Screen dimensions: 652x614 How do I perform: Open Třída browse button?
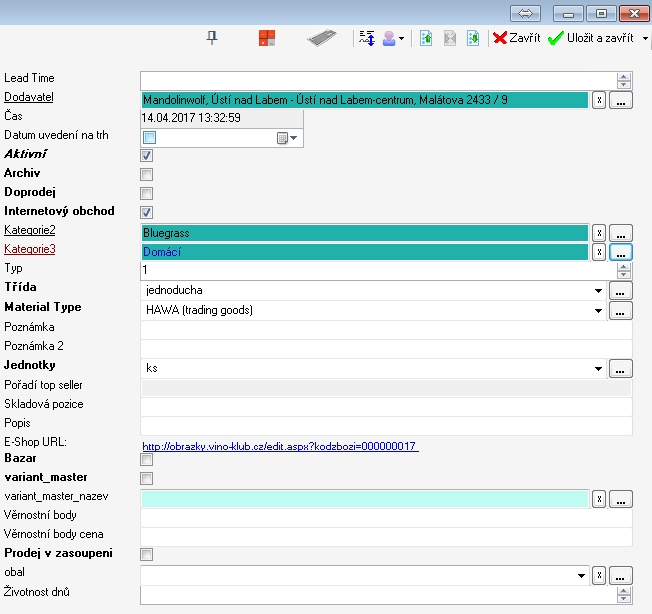pos(621,290)
